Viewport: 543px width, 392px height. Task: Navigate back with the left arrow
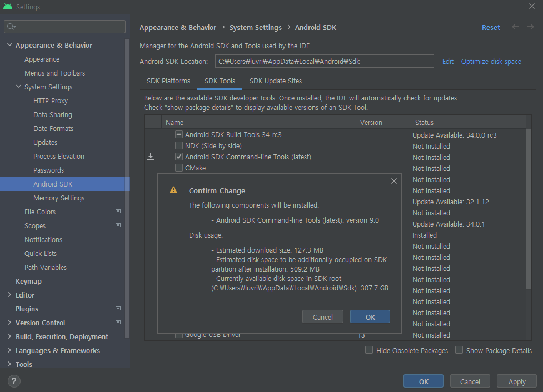tap(515, 27)
